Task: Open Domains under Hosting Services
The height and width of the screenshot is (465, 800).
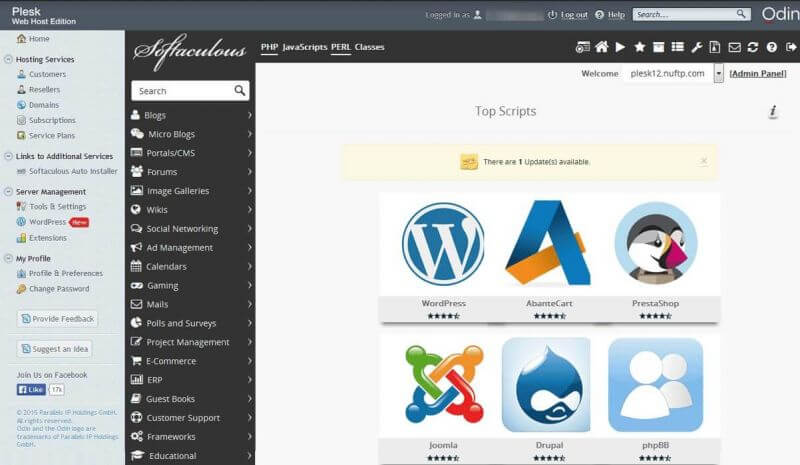Action: point(43,105)
